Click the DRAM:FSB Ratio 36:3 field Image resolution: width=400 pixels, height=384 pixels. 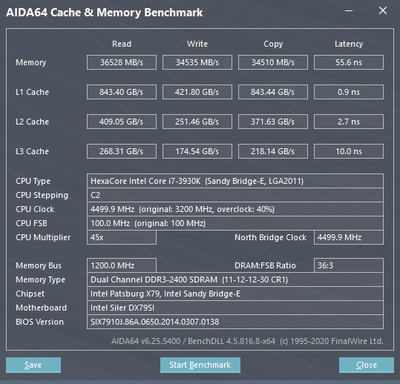[x=349, y=266]
